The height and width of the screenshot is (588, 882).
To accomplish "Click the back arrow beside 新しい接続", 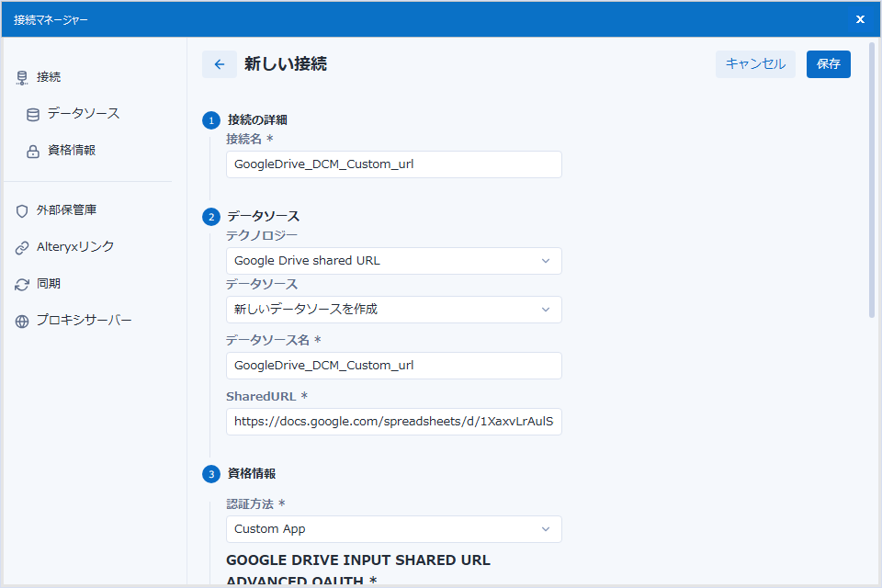I will 219,64.
